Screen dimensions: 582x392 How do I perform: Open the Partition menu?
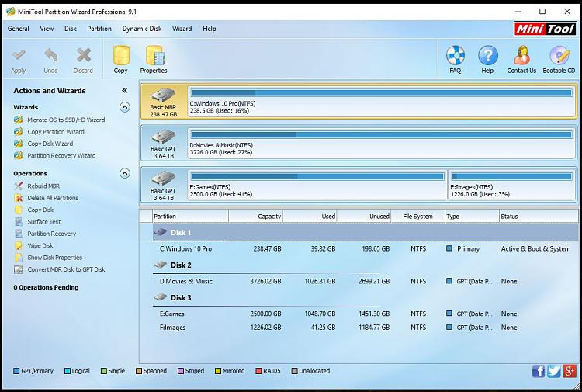click(x=99, y=29)
